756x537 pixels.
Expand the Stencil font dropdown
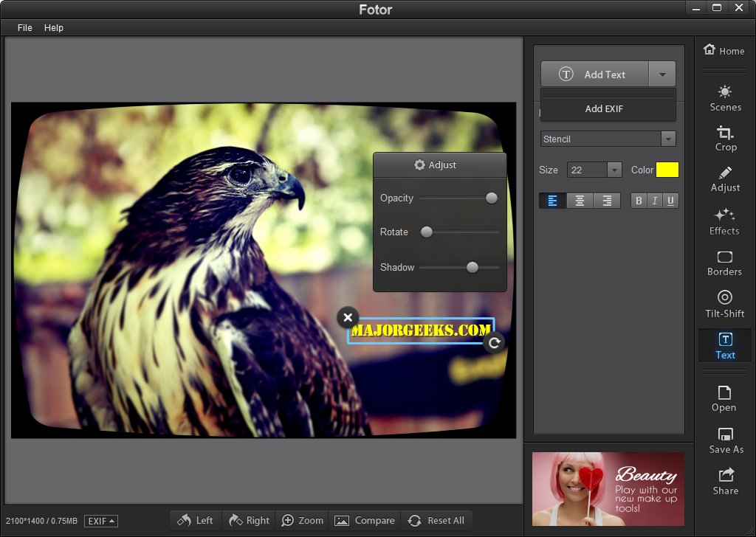pyautogui.click(x=668, y=139)
